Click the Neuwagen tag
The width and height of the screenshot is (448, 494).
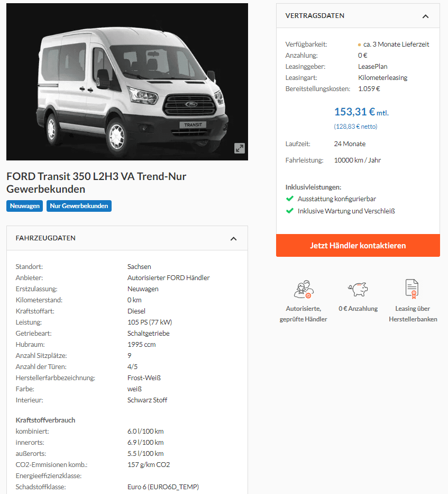click(24, 206)
